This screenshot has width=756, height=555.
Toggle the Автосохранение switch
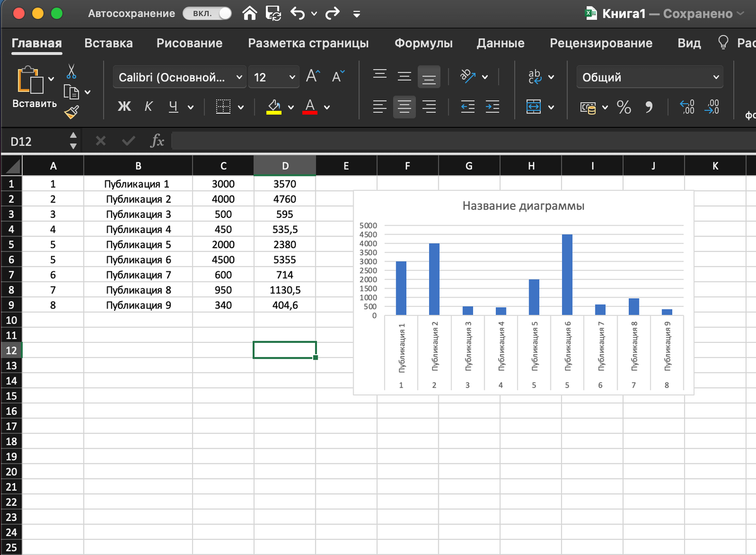(x=207, y=13)
